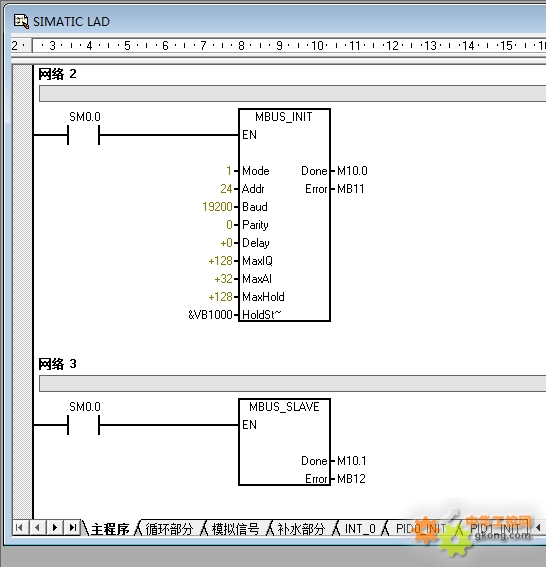Select SM0.0 contact in network 2
The image size is (546, 567).
click(x=84, y=135)
